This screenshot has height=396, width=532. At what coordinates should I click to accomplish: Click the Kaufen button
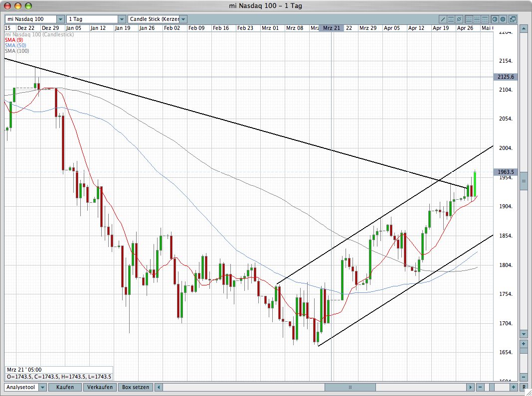coord(65,387)
